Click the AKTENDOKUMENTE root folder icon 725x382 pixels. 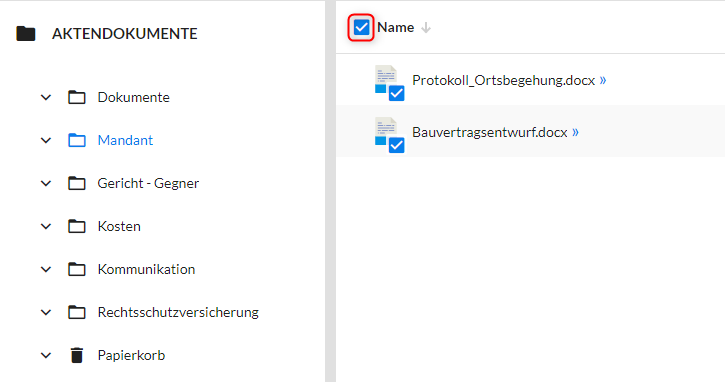tap(26, 33)
